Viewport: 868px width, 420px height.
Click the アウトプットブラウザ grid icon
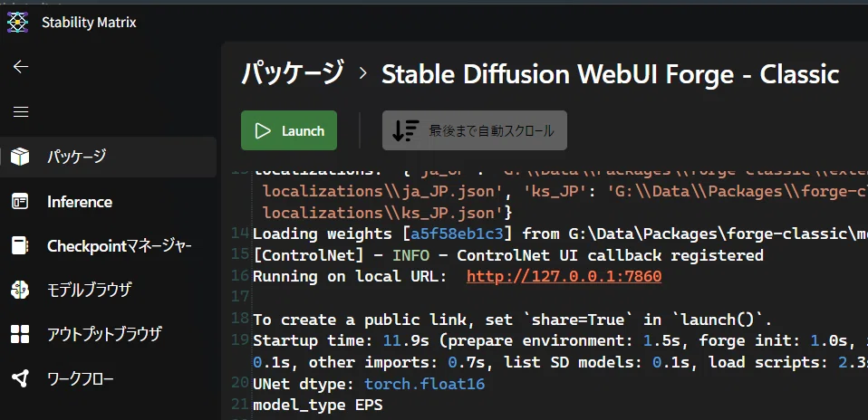coord(20,334)
